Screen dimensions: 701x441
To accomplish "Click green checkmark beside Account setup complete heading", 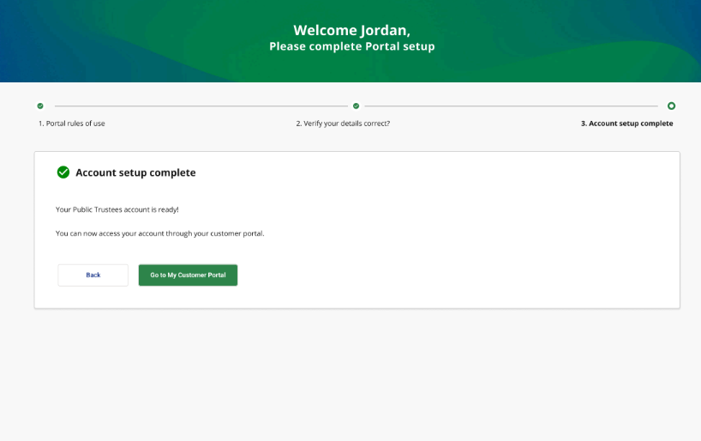I will (x=63, y=173).
